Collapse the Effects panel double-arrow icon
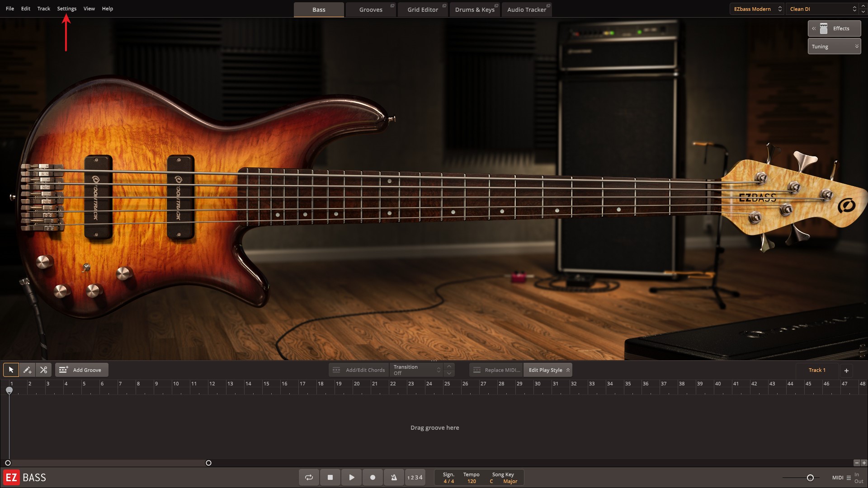 [x=814, y=28]
